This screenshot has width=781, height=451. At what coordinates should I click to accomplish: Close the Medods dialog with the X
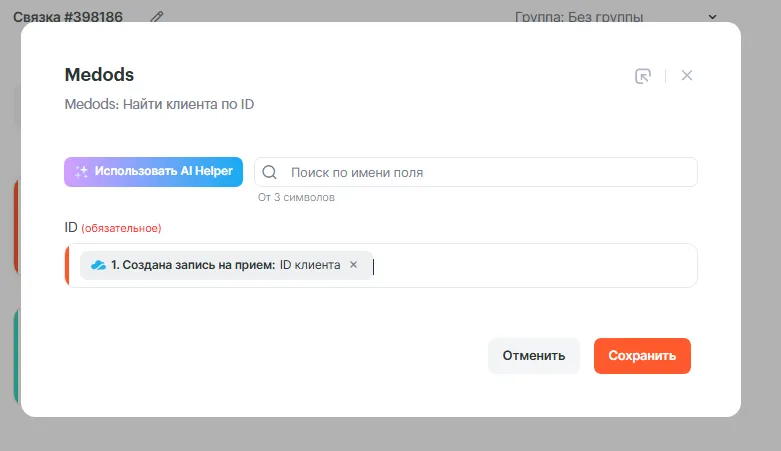(687, 76)
